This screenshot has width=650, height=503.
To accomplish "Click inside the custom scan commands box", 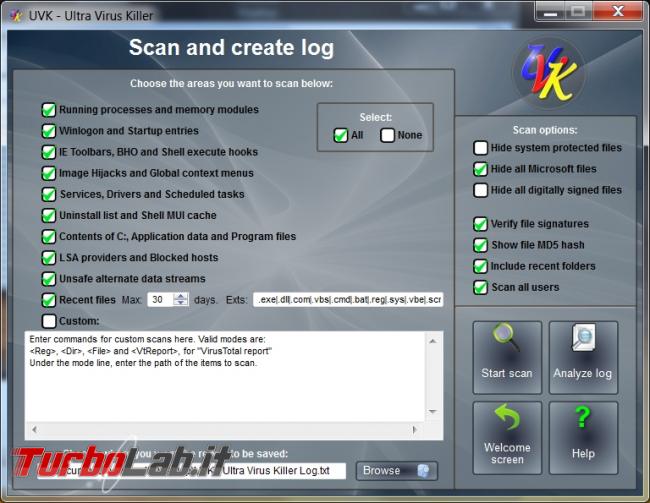I will [225, 376].
